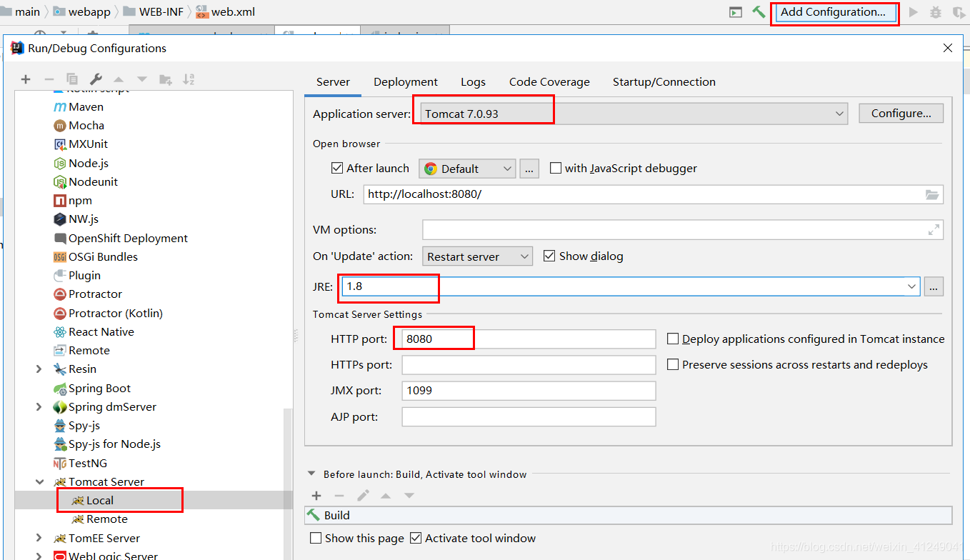Expand the Spring dmServer tree node
This screenshot has height=560, width=970.
[39, 407]
